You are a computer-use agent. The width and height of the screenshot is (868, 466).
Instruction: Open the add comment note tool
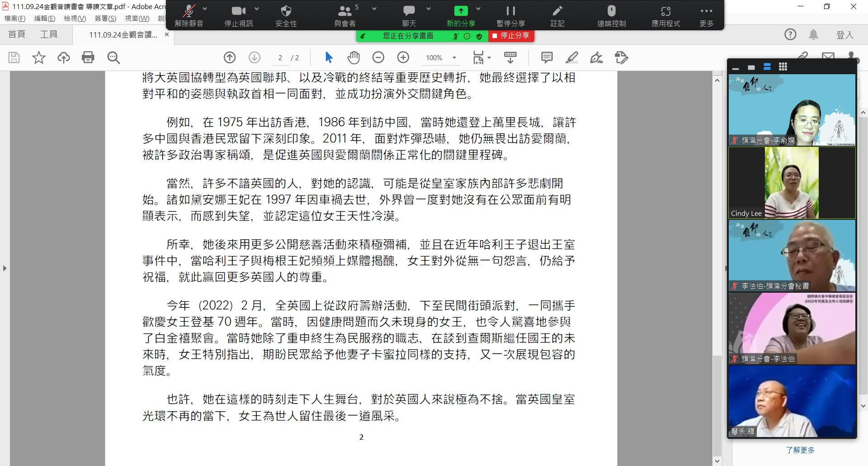click(547, 57)
